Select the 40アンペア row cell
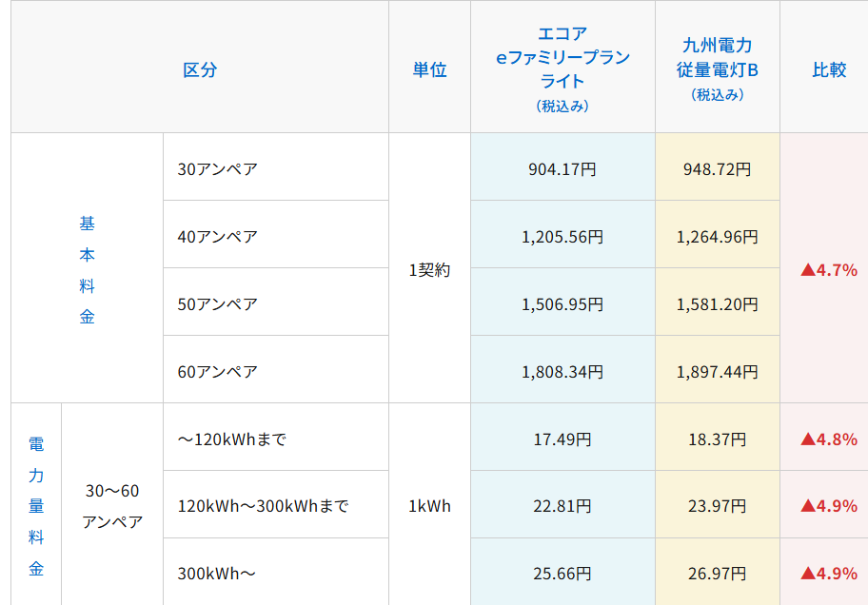868x605 pixels. point(275,234)
